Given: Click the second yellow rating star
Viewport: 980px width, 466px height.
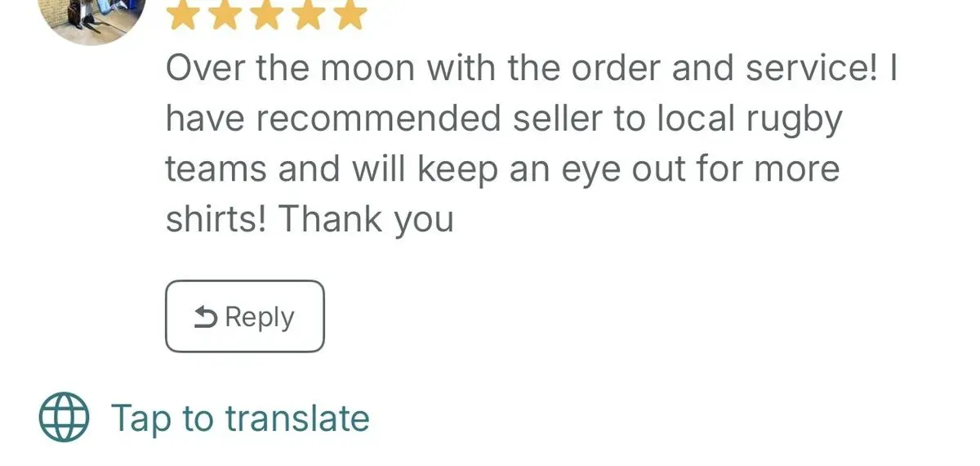Looking at the screenshot, I should [x=224, y=15].
